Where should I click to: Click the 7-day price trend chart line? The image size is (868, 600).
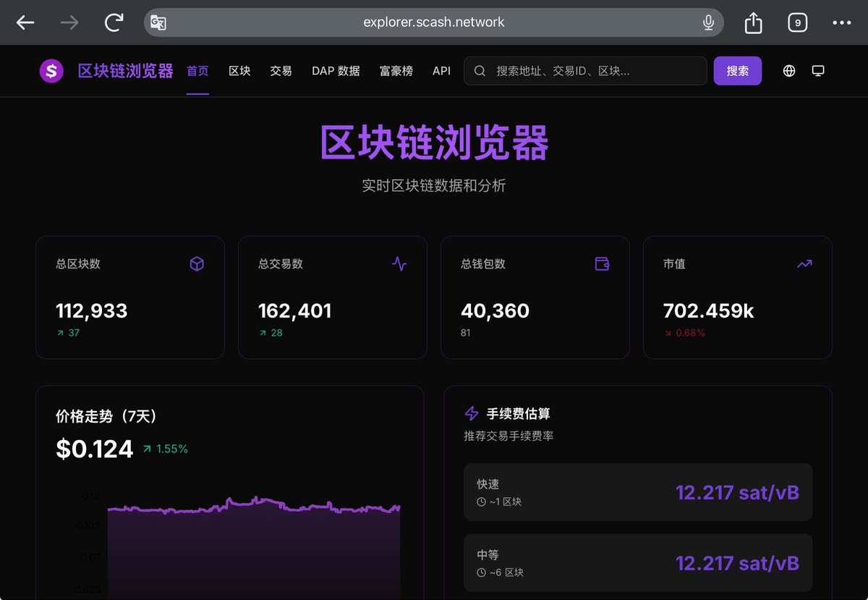(254, 506)
